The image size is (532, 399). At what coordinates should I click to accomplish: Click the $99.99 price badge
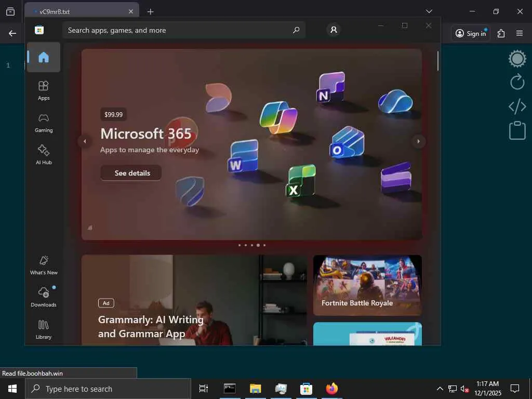[113, 114]
